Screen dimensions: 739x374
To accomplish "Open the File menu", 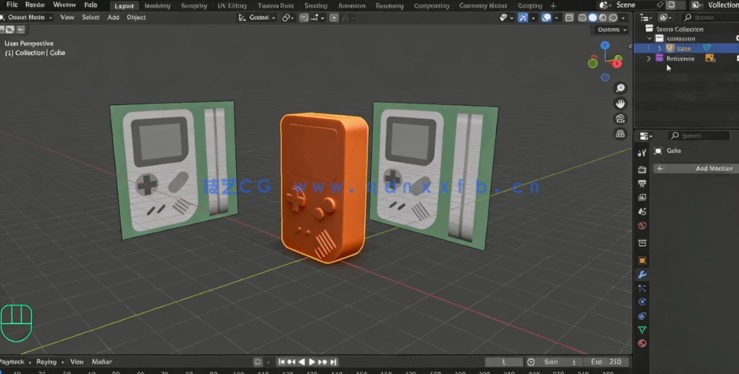I will point(12,5).
